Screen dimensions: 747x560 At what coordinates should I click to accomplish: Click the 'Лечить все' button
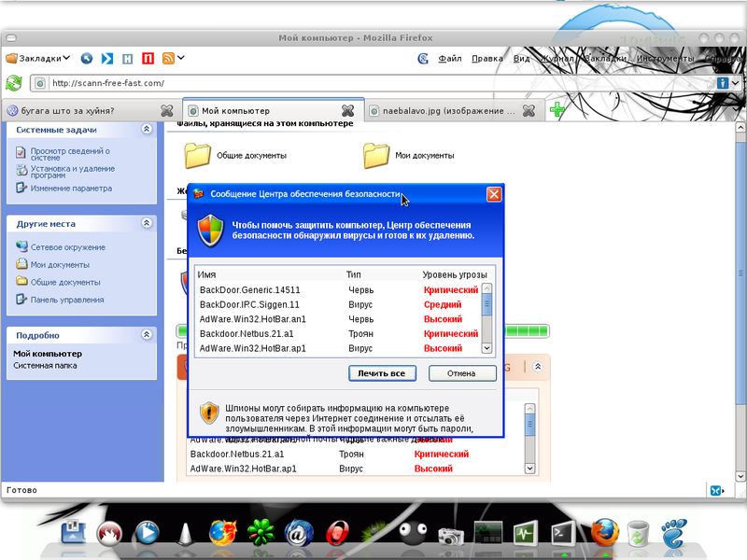tap(382, 373)
